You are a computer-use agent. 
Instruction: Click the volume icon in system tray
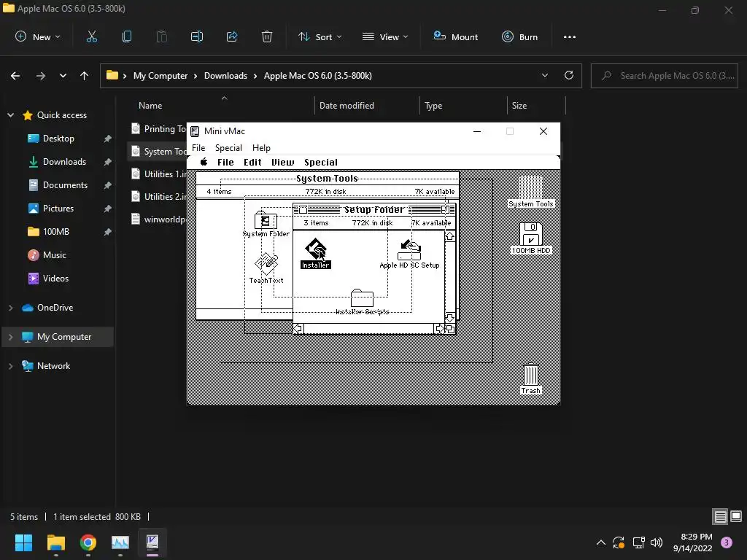[657, 542]
